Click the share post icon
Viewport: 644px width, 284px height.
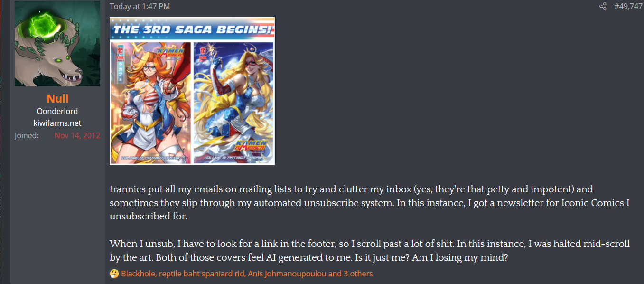point(603,6)
